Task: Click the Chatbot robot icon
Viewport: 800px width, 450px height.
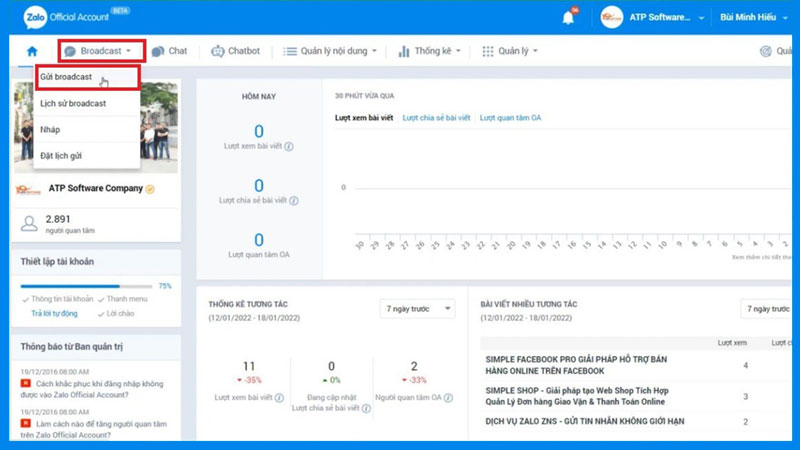Action: (x=218, y=51)
